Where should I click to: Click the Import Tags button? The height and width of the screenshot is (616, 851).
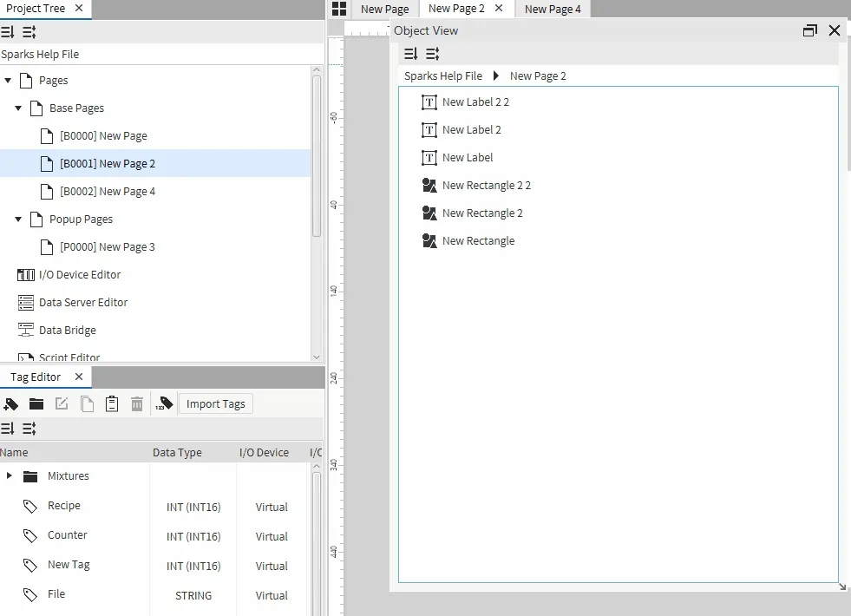(x=215, y=404)
